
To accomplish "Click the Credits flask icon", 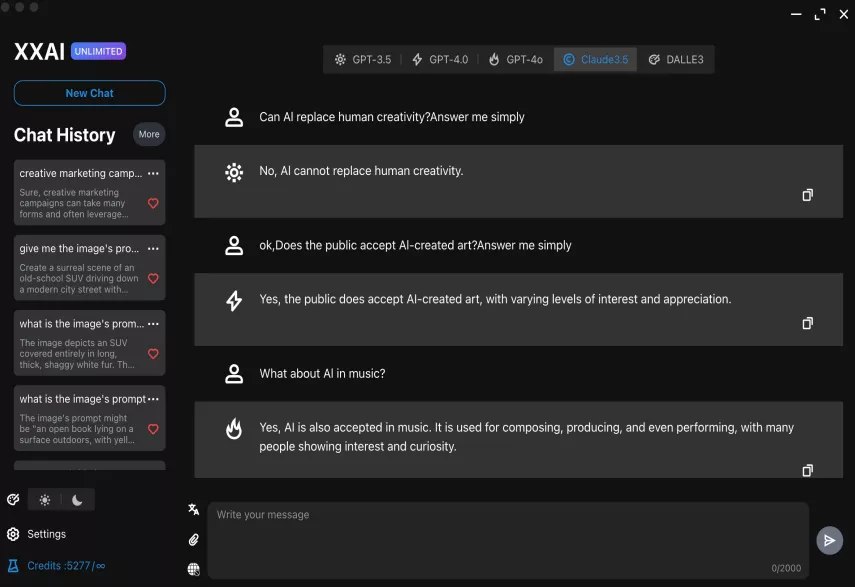I will pos(13,564).
